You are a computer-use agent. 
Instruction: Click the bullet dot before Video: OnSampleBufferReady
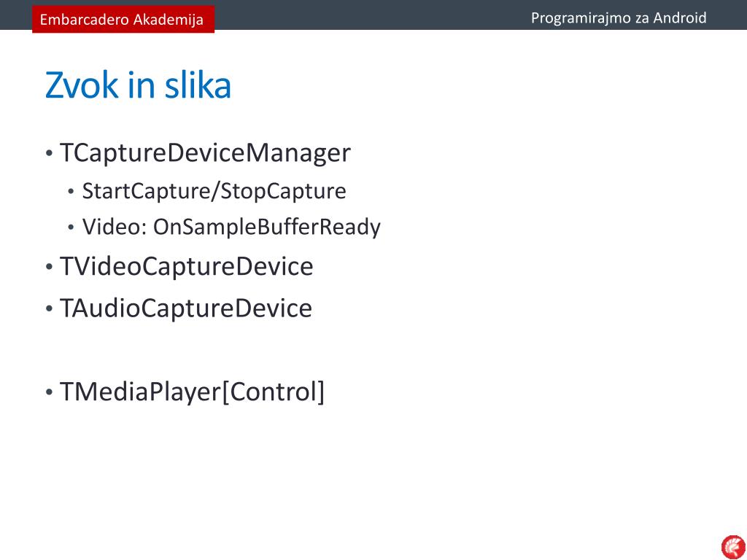71,227
